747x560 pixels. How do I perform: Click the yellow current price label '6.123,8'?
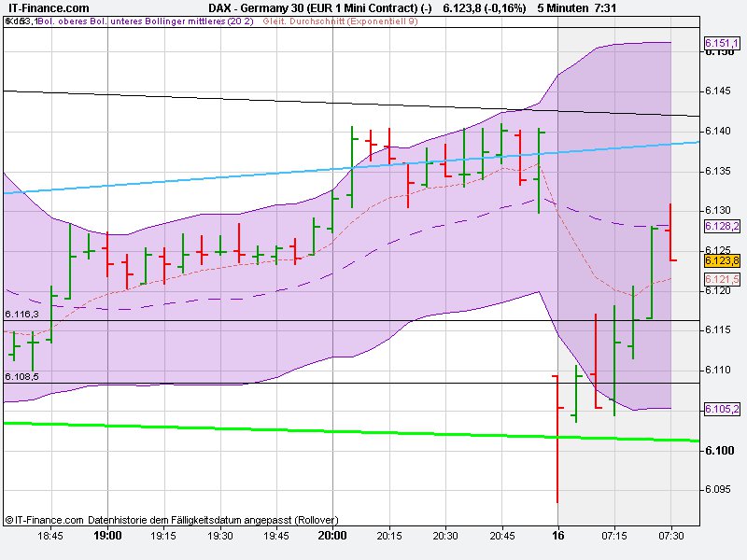tap(721, 263)
